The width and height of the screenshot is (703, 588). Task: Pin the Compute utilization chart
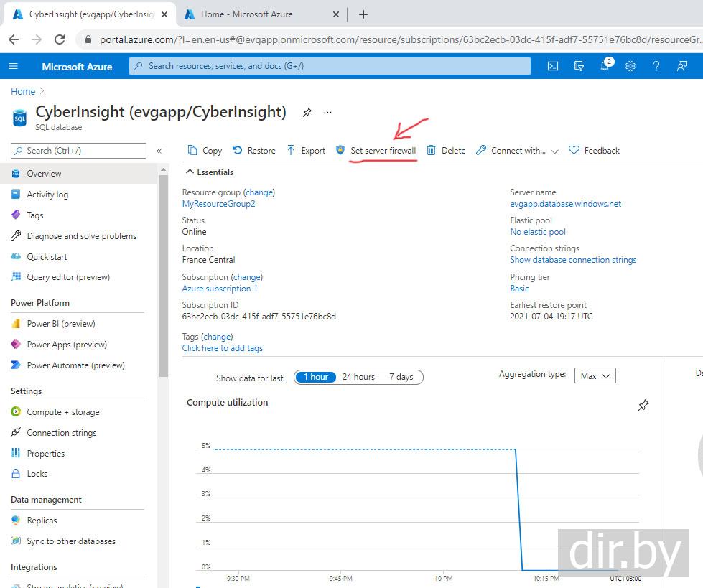643,406
